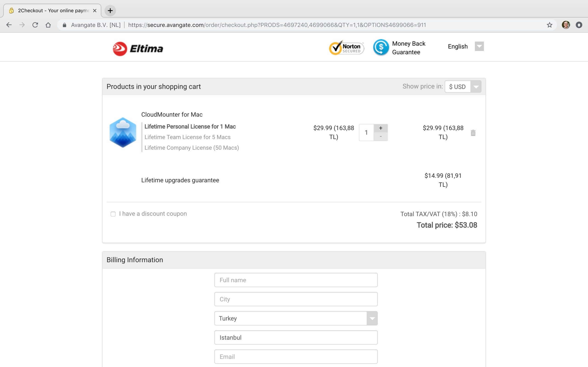This screenshot has height=367, width=588.
Task: Click the Norton Secured badge
Action: click(x=346, y=48)
